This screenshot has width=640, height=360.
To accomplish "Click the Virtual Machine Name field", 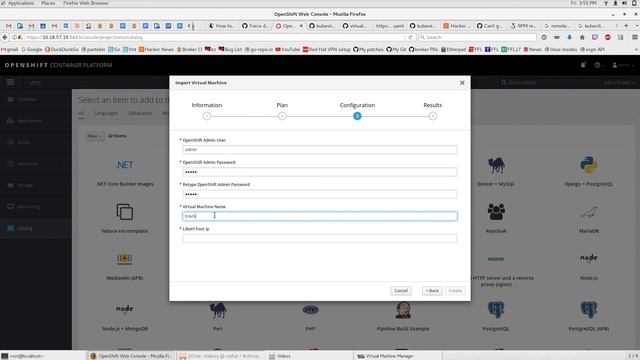I will (320, 216).
